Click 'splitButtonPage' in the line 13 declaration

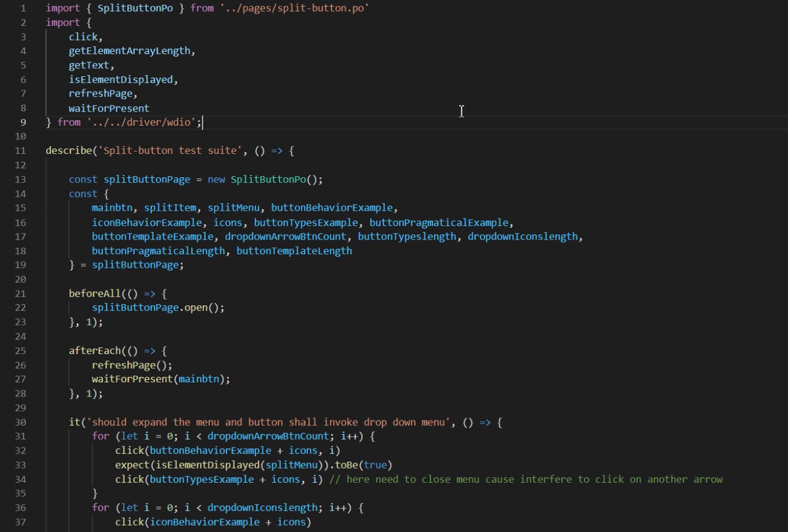(x=147, y=179)
